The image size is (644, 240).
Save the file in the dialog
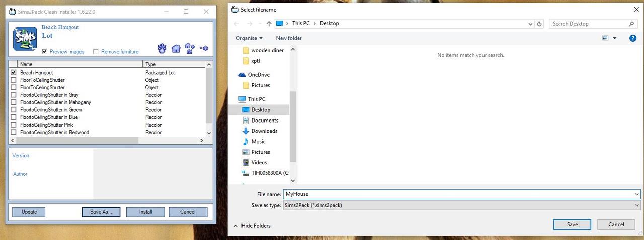(573, 224)
